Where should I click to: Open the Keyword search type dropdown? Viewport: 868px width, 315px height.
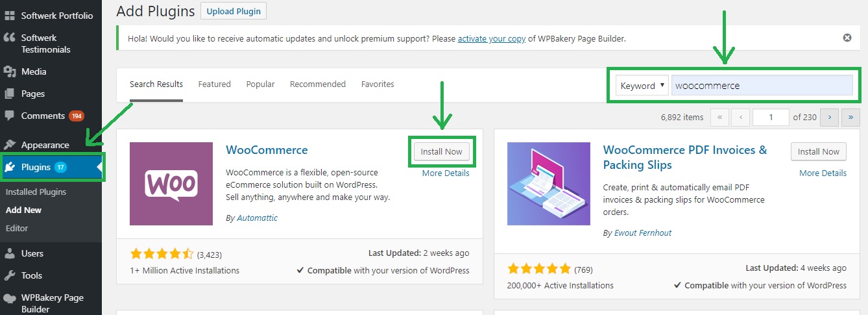pyautogui.click(x=642, y=86)
